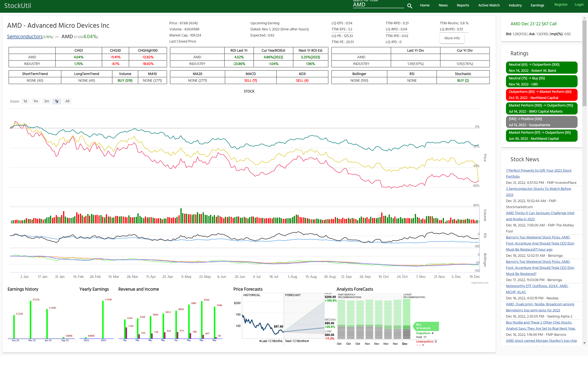Open the Semiconductors industry link
Image resolution: width=588 pixels, height=366 pixels.
click(x=25, y=36)
